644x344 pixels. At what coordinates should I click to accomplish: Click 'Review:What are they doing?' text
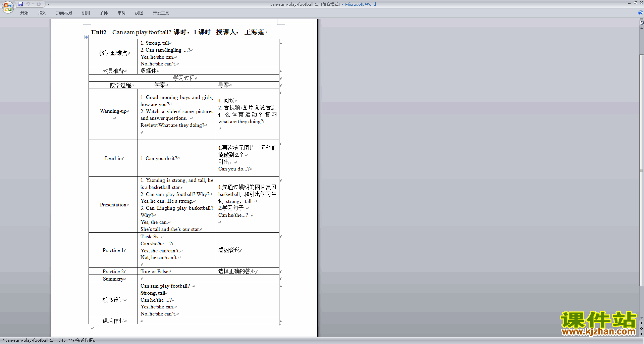(172, 125)
